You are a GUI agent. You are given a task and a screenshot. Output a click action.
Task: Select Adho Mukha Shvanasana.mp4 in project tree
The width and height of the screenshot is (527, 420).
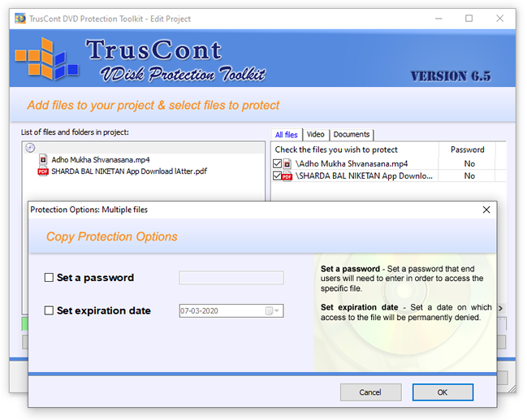(101, 160)
